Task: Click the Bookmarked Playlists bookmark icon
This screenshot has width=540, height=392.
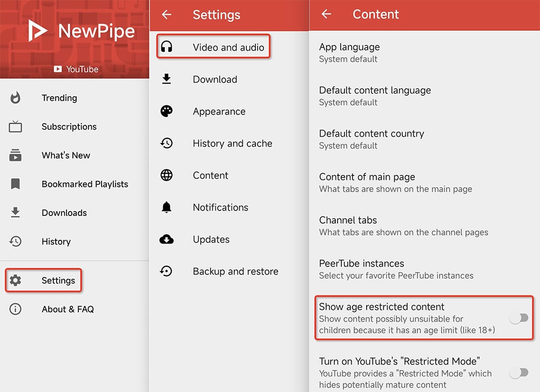Action: [15, 184]
